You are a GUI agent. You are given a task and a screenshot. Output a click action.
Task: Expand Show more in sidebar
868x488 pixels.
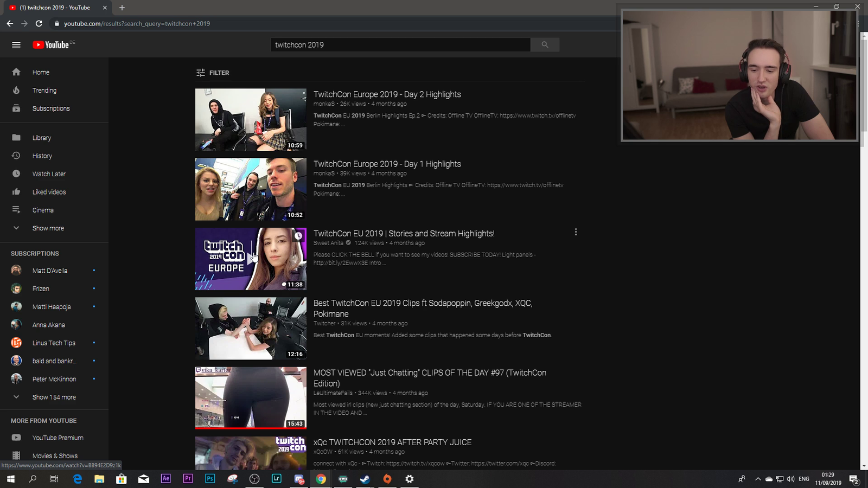coord(54,228)
